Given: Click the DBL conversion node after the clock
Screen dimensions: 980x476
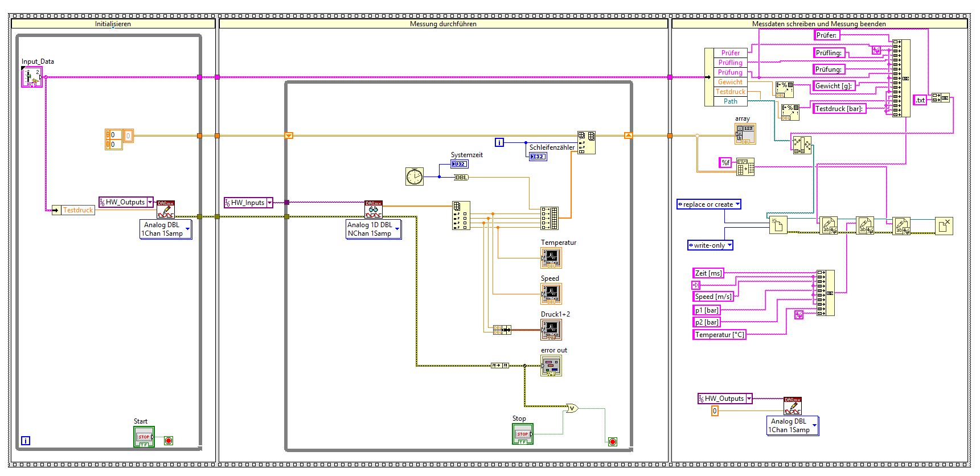Looking at the screenshot, I should (x=461, y=177).
